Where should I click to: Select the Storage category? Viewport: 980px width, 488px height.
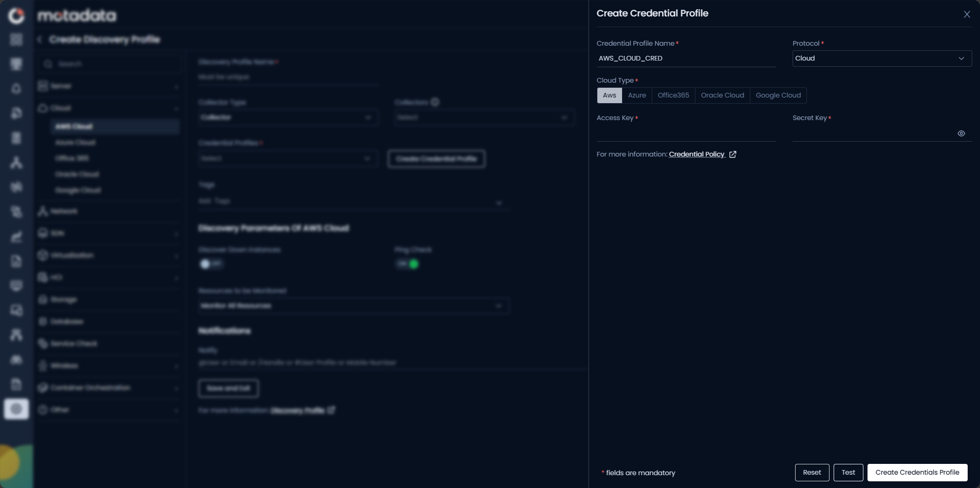click(x=108, y=300)
